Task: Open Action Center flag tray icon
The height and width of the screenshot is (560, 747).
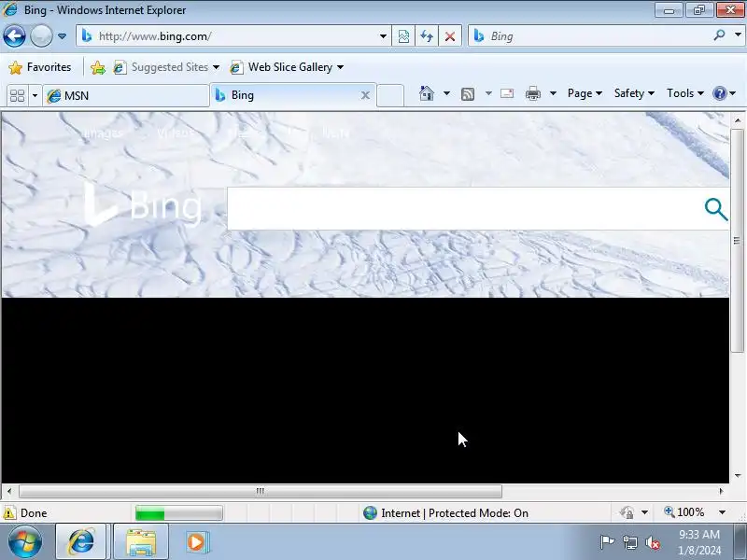Action: click(607, 542)
